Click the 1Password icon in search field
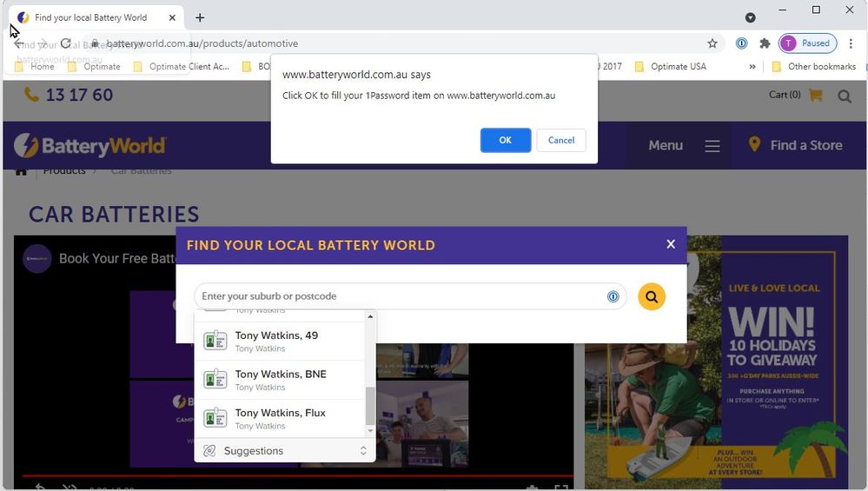The width and height of the screenshot is (868, 491). [613, 296]
